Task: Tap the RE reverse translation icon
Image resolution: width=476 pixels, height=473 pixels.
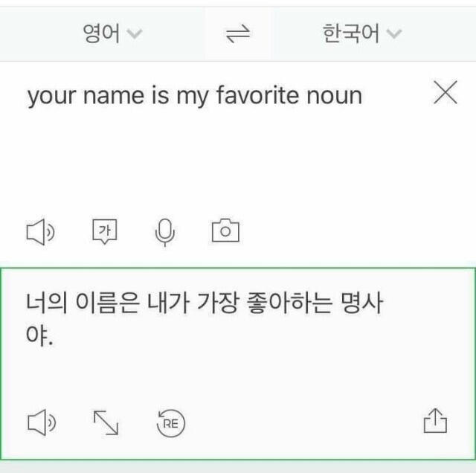Action: point(171,423)
